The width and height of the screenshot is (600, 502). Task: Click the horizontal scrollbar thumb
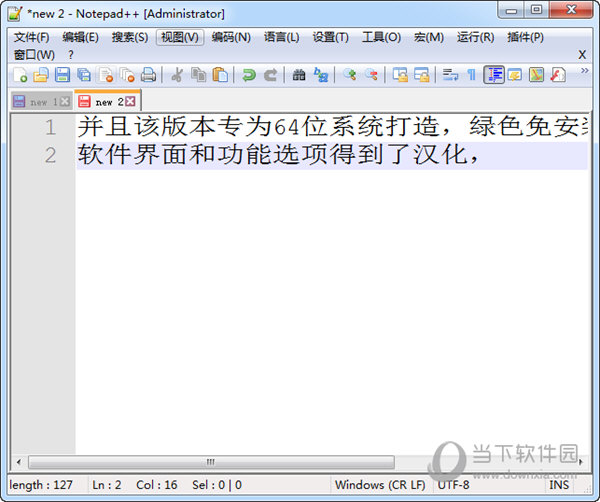211,462
